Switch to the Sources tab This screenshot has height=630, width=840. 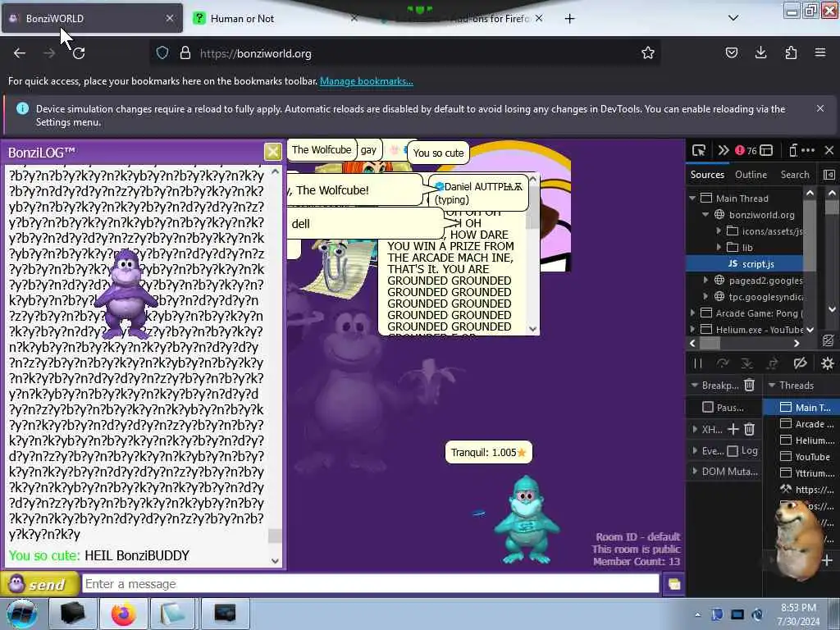[x=707, y=175]
